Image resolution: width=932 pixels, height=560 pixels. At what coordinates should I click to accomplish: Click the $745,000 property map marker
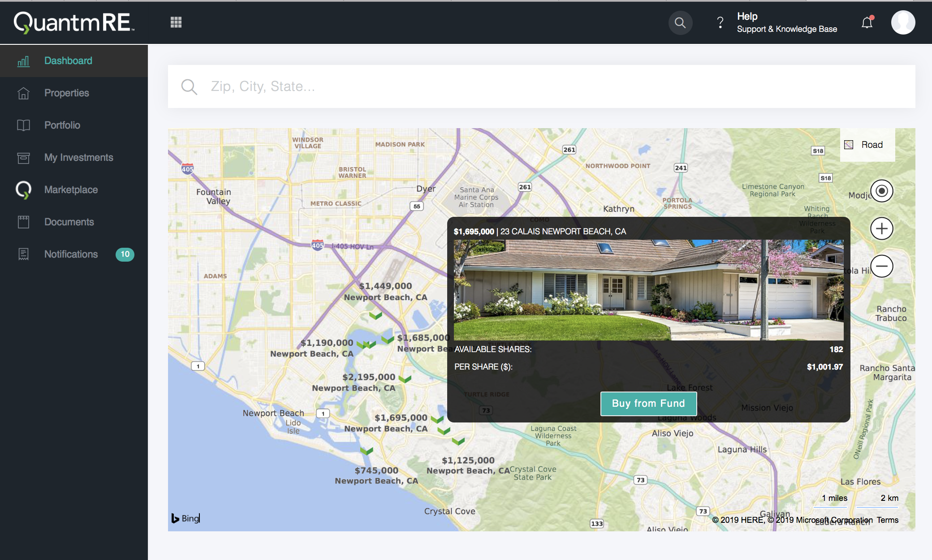(x=367, y=450)
